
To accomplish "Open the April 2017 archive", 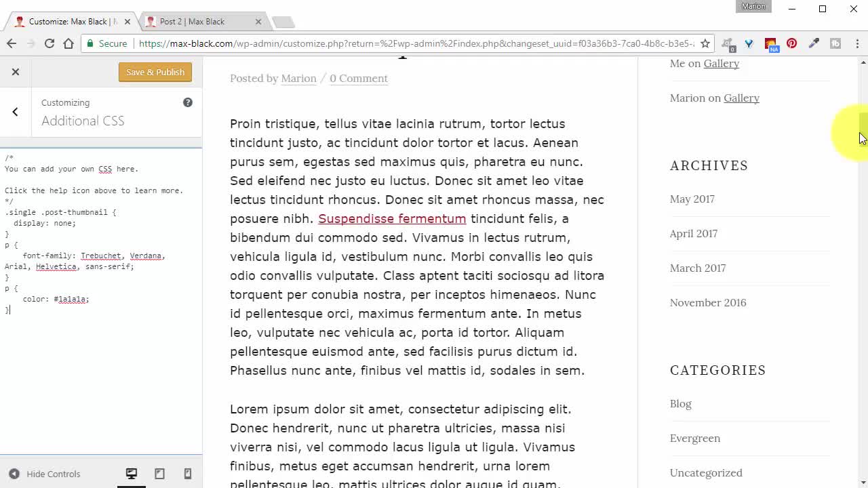I will click(694, 234).
